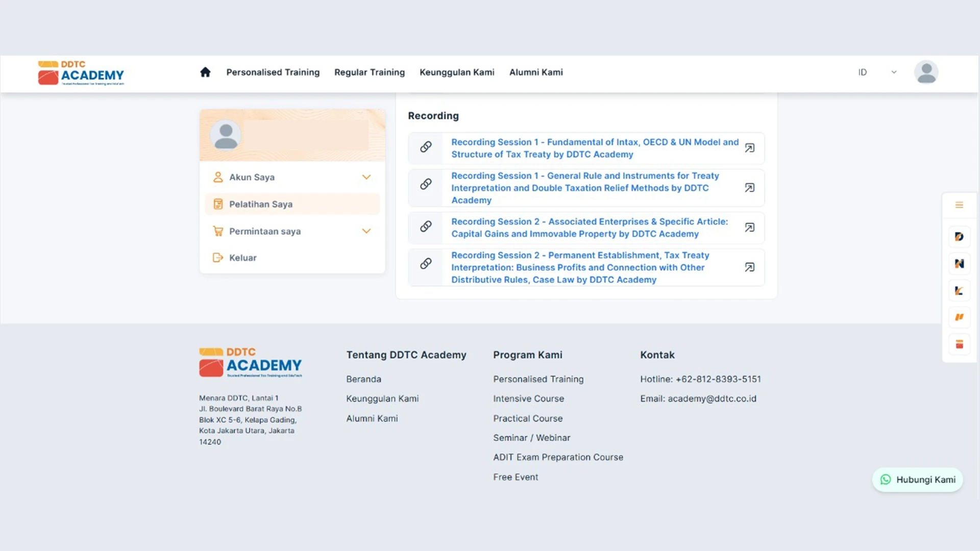Select Regular Training in the navbar
Screen dimensions: 980x551
point(369,72)
